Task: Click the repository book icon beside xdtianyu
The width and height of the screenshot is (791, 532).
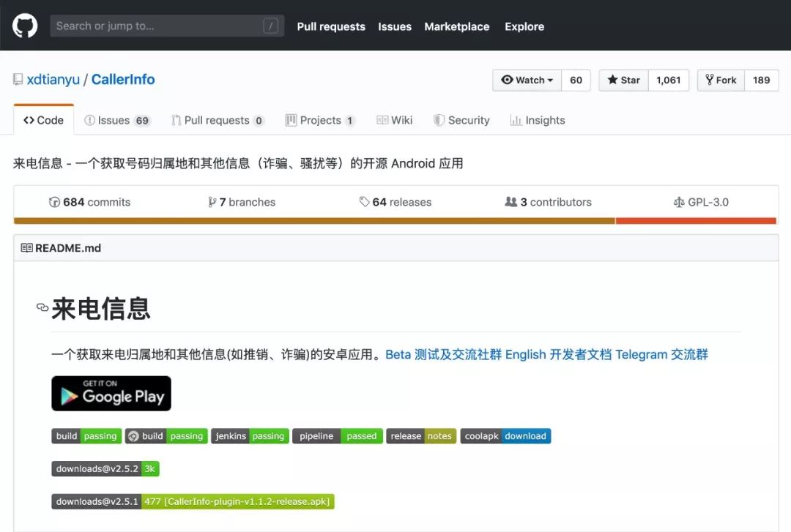Action: click(18, 80)
